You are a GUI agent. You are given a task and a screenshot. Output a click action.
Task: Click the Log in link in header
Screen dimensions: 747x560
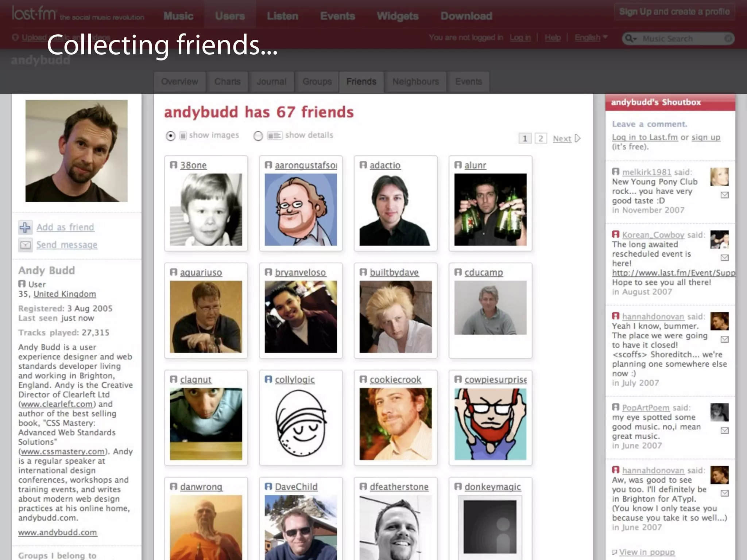click(x=520, y=38)
